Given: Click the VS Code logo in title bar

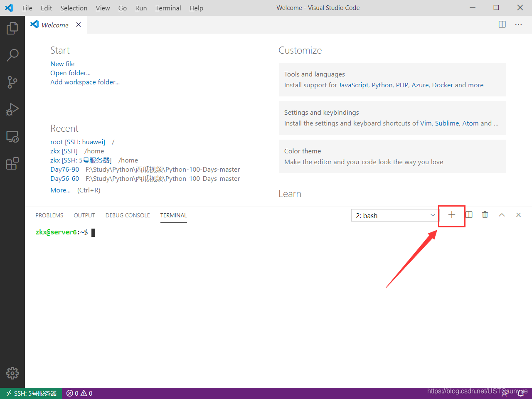Looking at the screenshot, I should pos(9,8).
